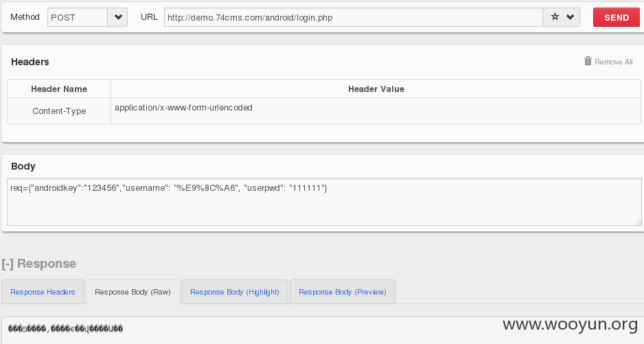Select the application/x-www-form-urlencoded header value
This screenshot has width=644, height=344.
[x=183, y=108]
